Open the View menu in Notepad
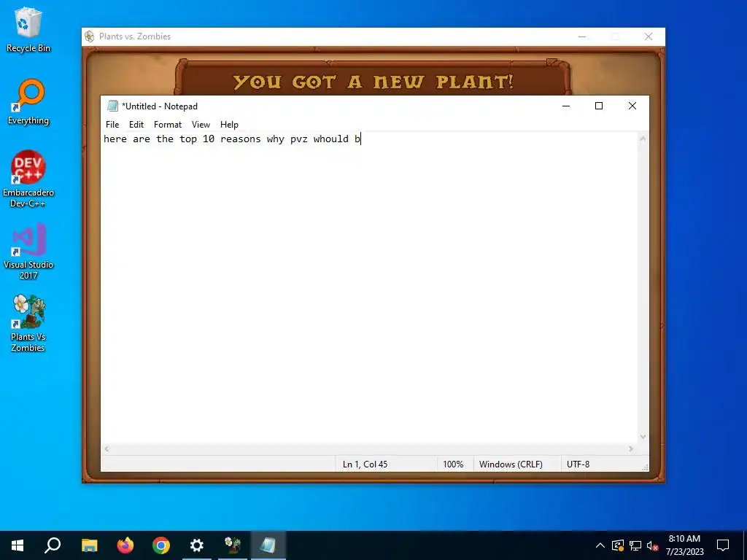The height and width of the screenshot is (560, 747). (x=201, y=124)
